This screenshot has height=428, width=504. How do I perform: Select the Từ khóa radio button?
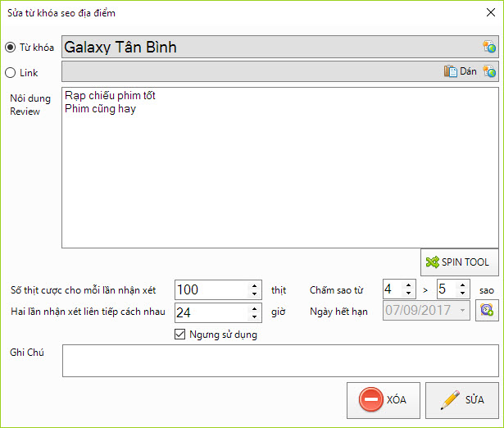(x=11, y=48)
